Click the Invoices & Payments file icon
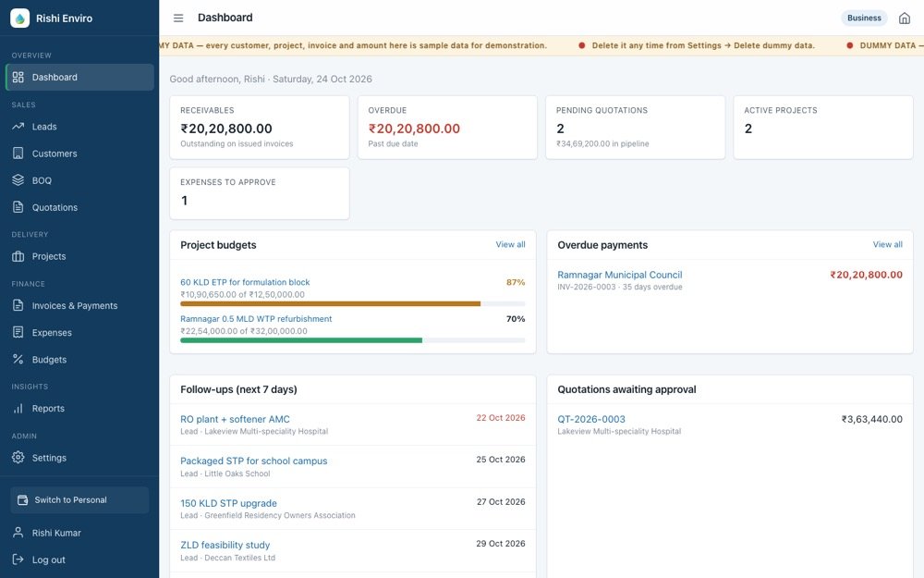924x578 pixels. coord(18,305)
